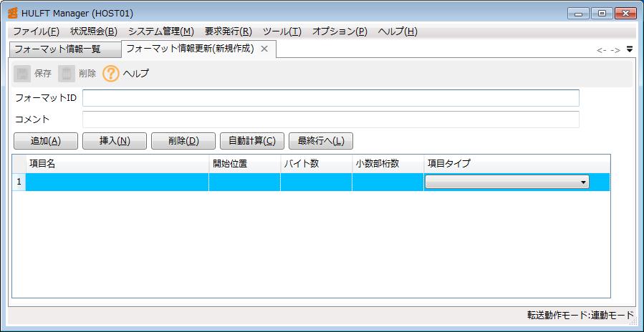Click the <- previous tab arrow
This screenshot has height=332, width=644.
[x=602, y=50]
